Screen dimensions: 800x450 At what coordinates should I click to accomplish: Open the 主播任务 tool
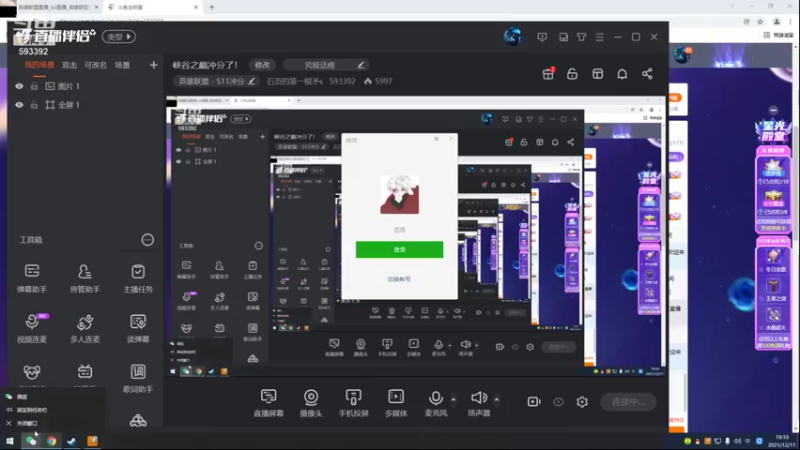tap(138, 278)
